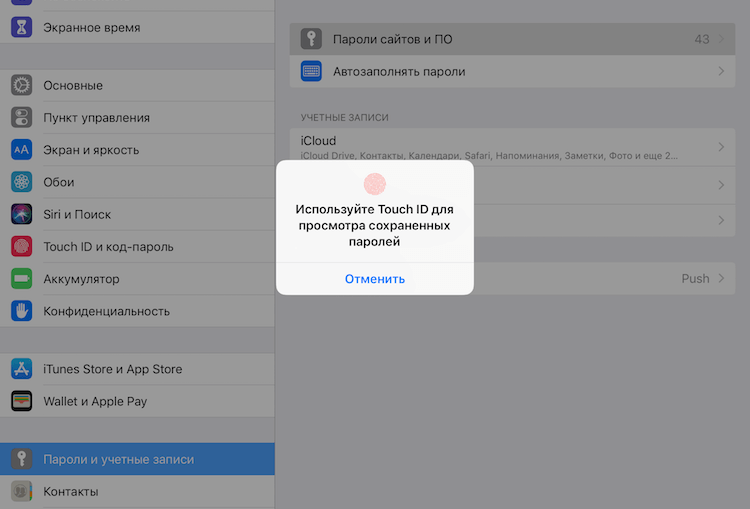Open Touch ID и код-пароль settings
750x509 pixels.
[137, 246]
